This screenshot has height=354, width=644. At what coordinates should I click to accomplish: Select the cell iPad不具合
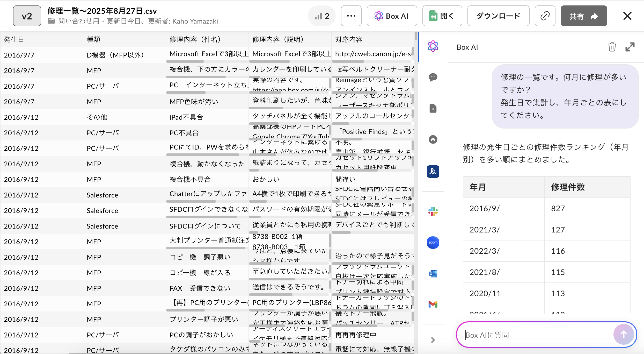207,117
